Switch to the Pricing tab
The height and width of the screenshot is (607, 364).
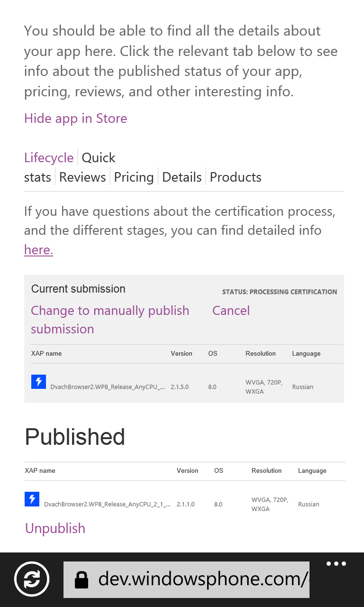point(134,177)
